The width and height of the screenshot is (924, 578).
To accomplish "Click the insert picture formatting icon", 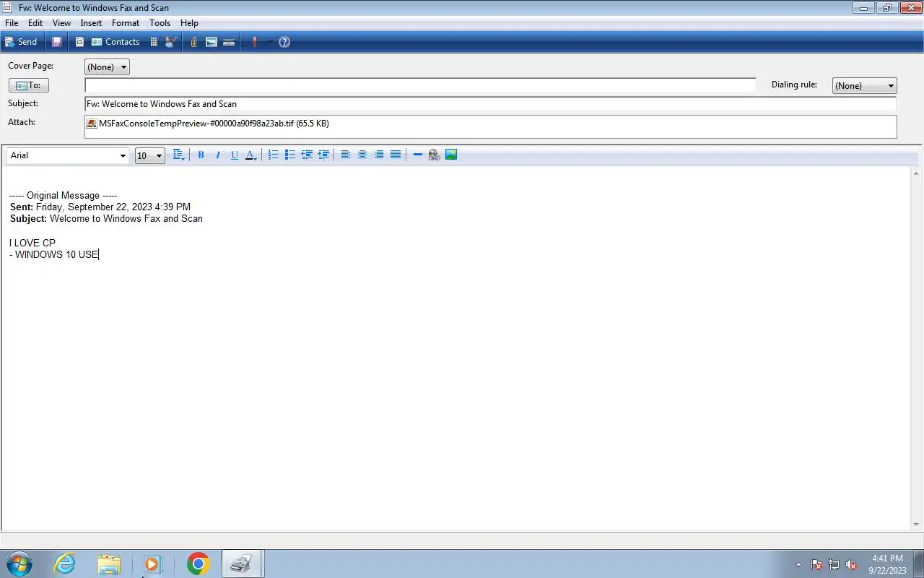I will (x=451, y=155).
